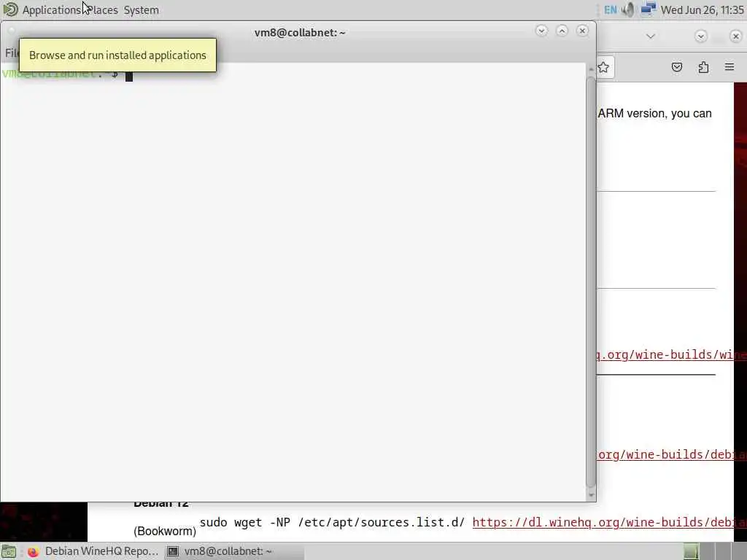Click Firefox icon in the taskbar
The width and height of the screenshot is (747, 560).
pos(33,551)
